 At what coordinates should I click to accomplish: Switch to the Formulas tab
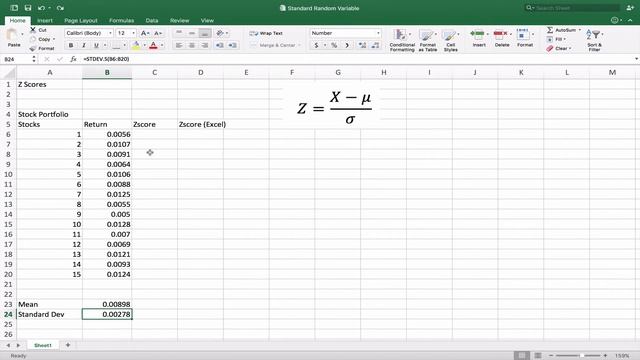coord(121,20)
